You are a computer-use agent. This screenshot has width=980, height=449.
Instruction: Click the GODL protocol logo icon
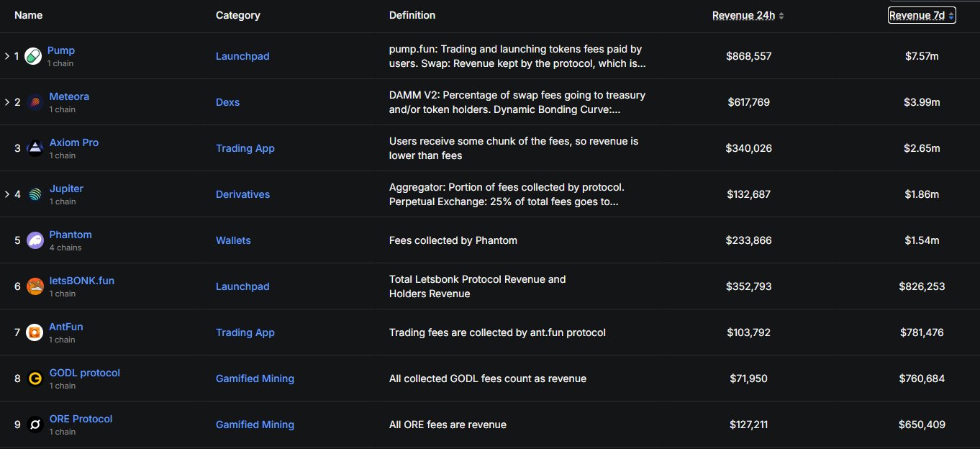pos(35,378)
